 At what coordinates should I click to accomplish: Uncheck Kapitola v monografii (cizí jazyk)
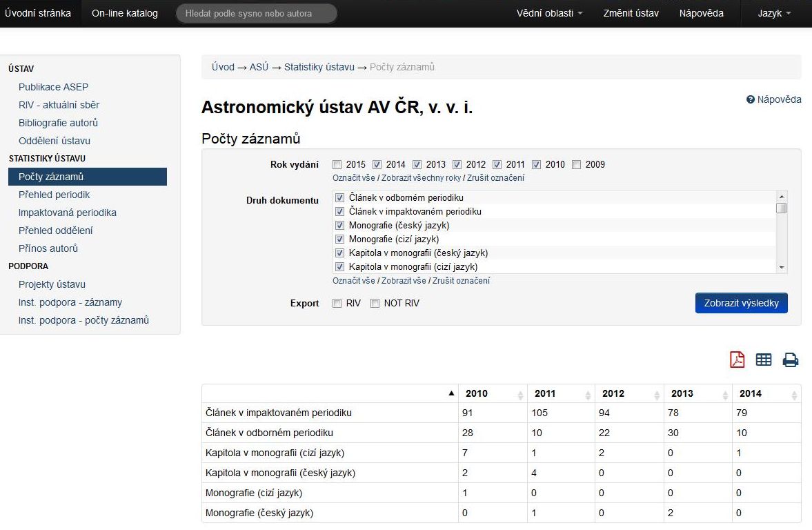pos(339,267)
